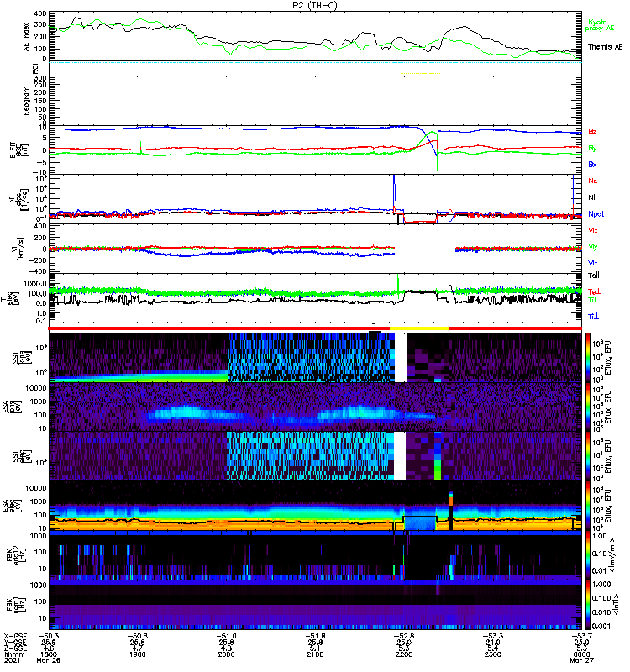Click the 1800 time tick label
The width and height of the screenshot is (630, 672).
[x=48, y=654]
